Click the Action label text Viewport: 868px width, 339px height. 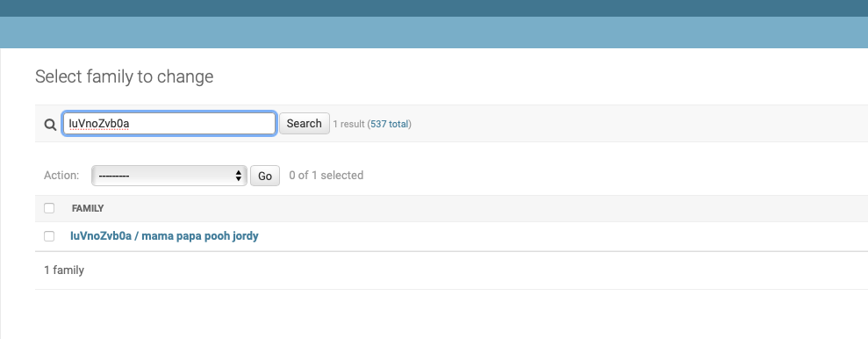(x=61, y=176)
